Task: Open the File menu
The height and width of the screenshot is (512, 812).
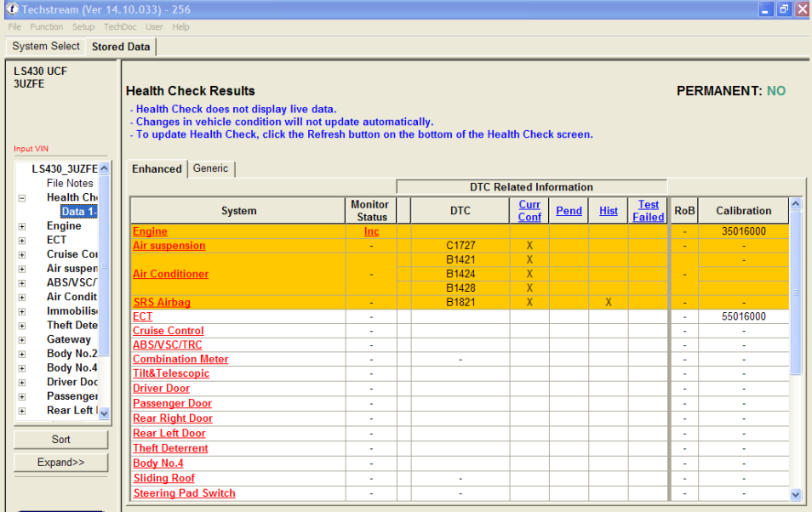Action: pos(14,27)
